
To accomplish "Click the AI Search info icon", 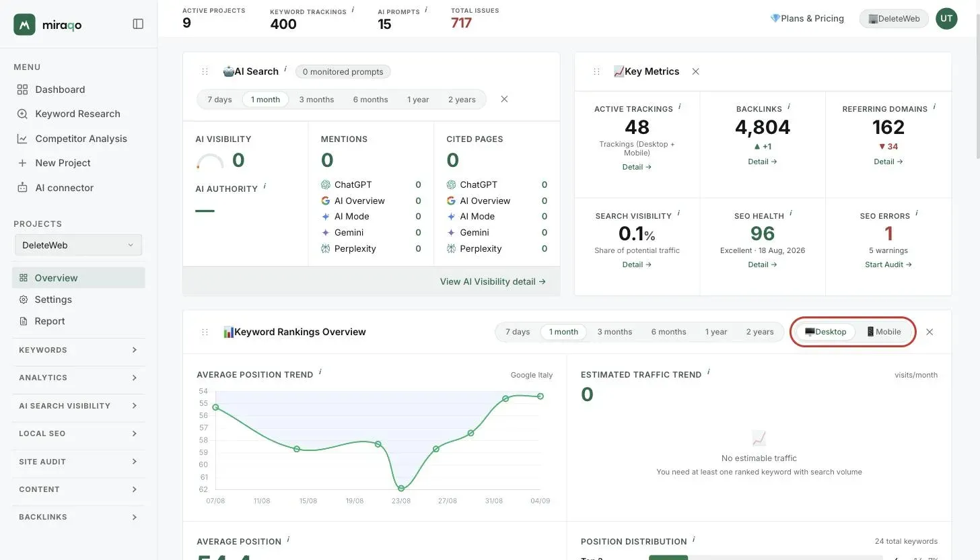I will [x=285, y=69].
